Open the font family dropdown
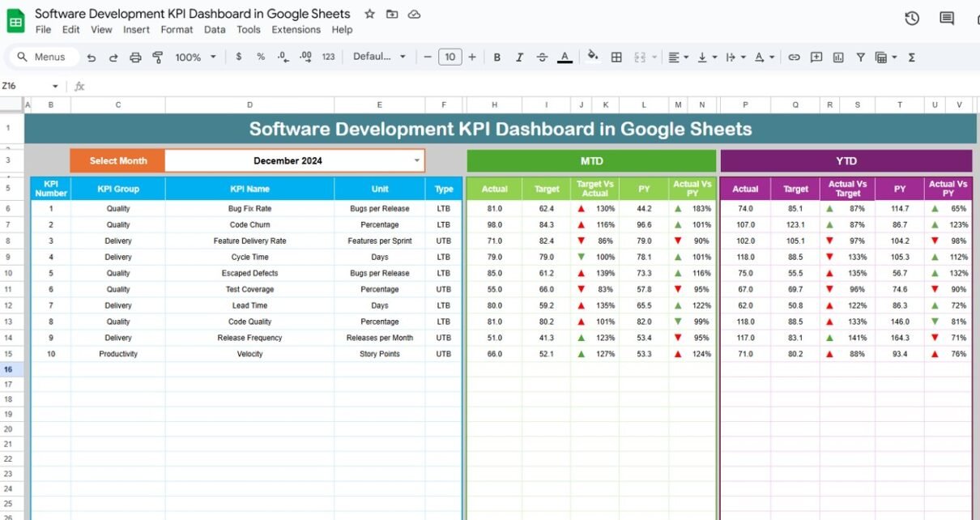Image resolution: width=980 pixels, height=520 pixels. (x=379, y=58)
